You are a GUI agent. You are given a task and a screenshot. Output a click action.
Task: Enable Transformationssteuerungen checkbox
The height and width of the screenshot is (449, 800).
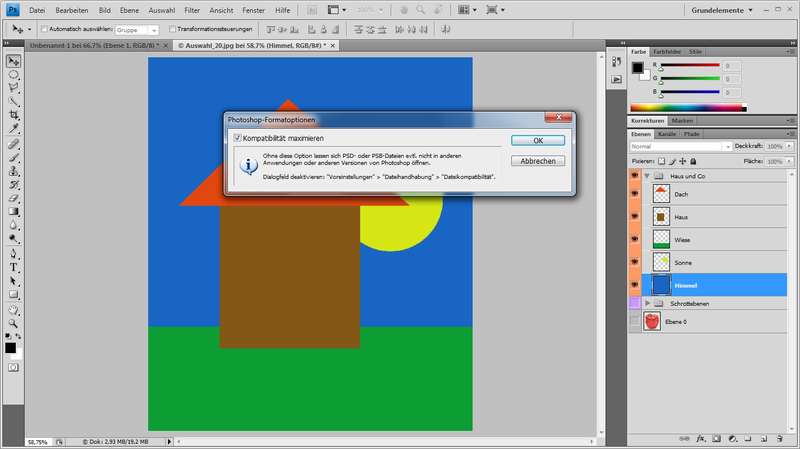[173, 29]
